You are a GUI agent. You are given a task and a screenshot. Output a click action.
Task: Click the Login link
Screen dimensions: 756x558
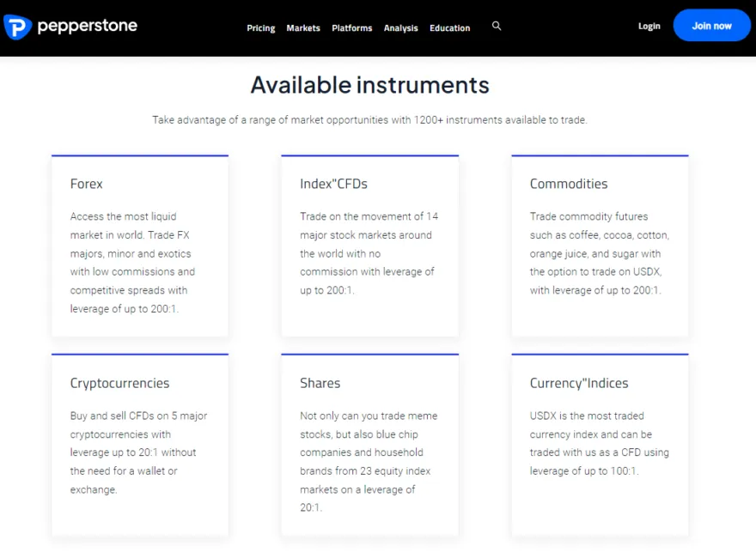tap(649, 26)
